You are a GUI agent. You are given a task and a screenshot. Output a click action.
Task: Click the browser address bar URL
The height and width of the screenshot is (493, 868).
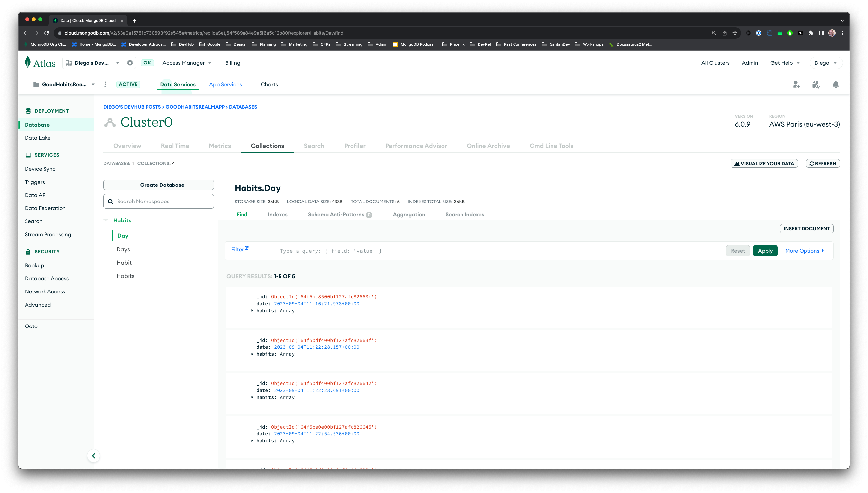(x=204, y=33)
